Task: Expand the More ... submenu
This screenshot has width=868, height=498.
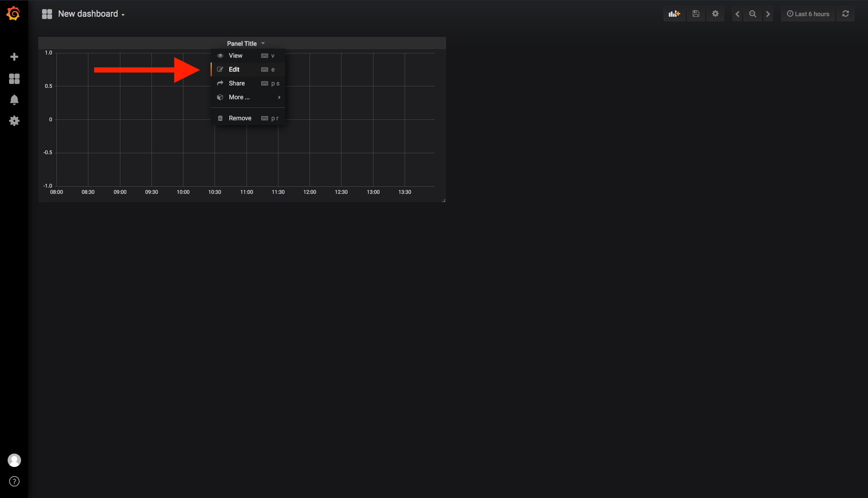Action: click(248, 97)
